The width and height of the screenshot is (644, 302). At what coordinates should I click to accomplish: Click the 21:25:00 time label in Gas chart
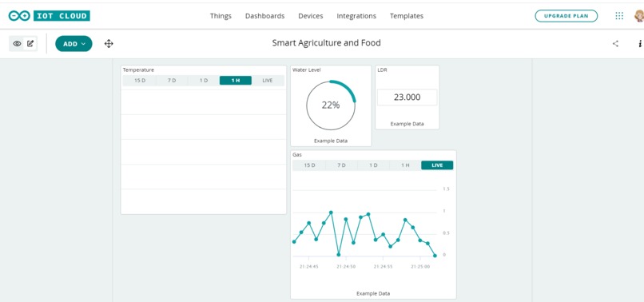420,267
